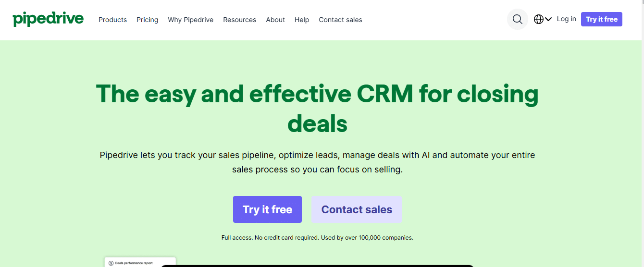
Task: Expand the Resources menu
Action: point(239,20)
